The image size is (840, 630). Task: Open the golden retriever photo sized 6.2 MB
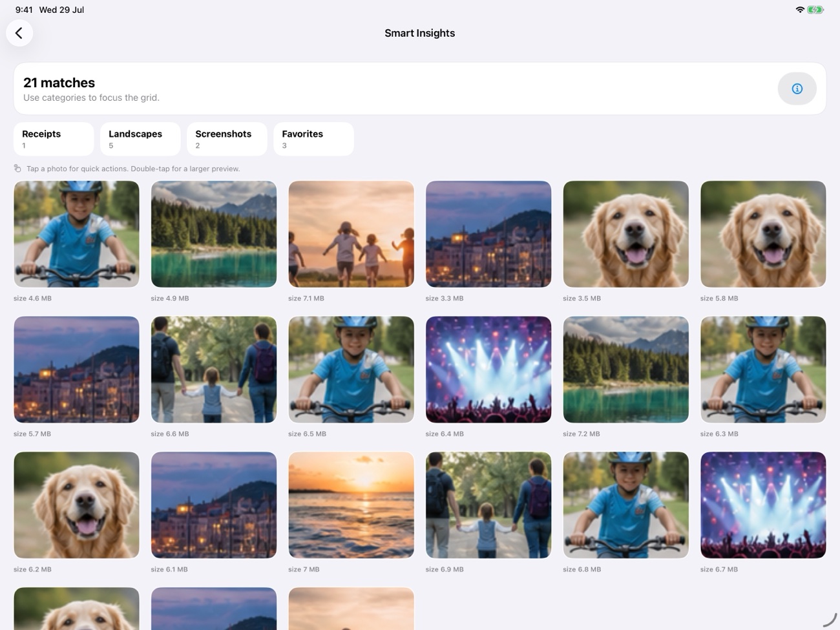pos(76,505)
